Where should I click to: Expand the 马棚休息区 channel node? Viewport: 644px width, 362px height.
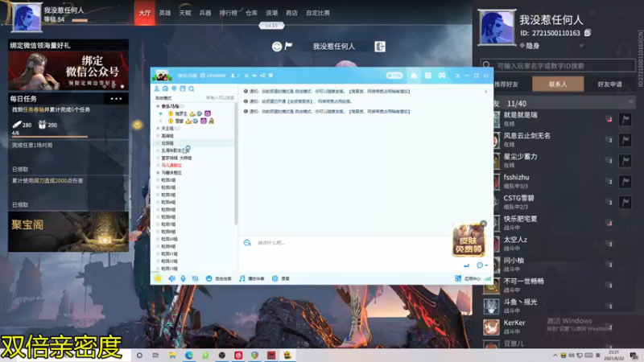click(158, 173)
